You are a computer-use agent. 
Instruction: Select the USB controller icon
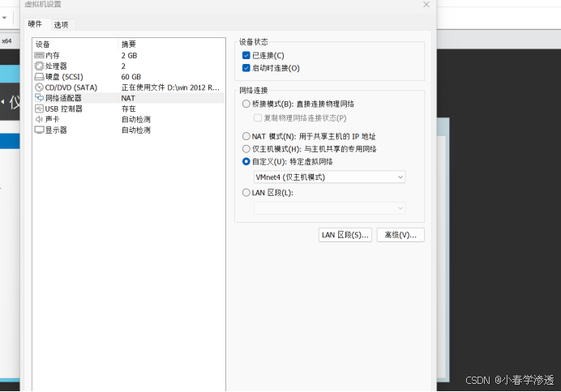[39, 109]
